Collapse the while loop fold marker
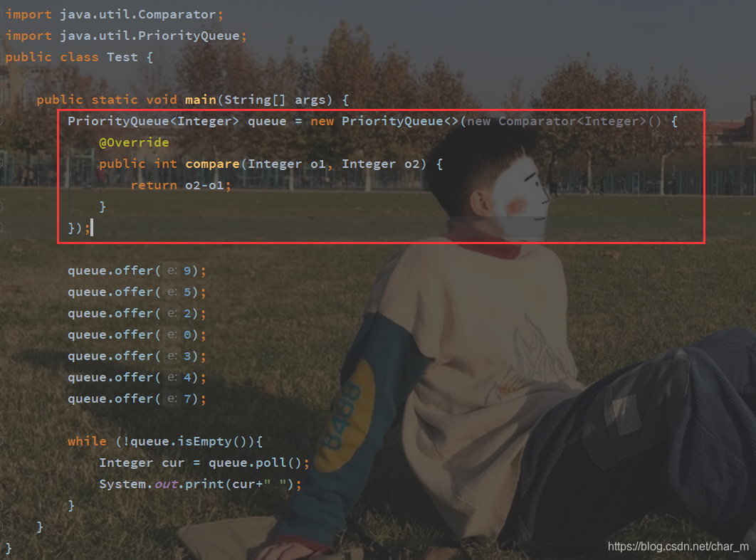Image resolution: width=756 pixels, height=560 pixels. (1, 441)
